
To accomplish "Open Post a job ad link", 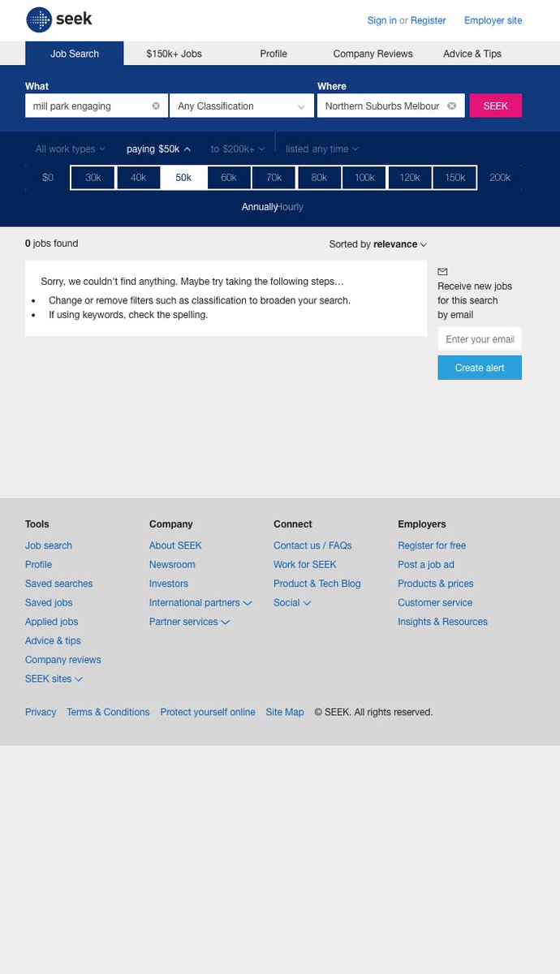I will pos(426,564).
